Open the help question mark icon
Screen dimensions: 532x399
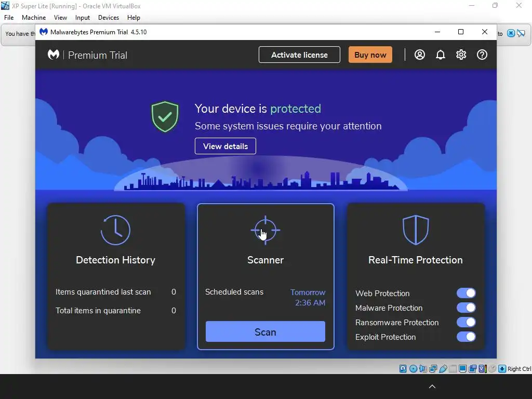tap(482, 55)
